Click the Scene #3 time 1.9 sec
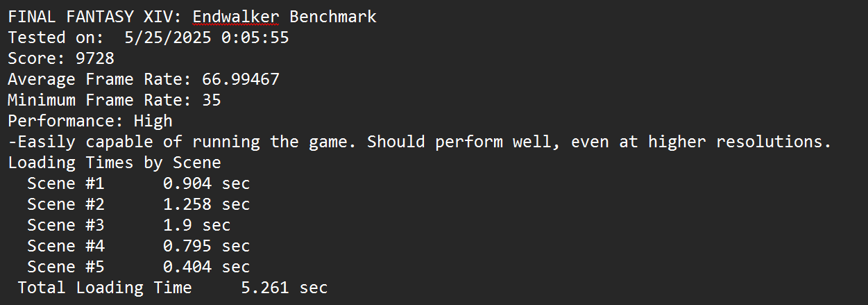This screenshot has height=305, width=868. click(x=197, y=225)
